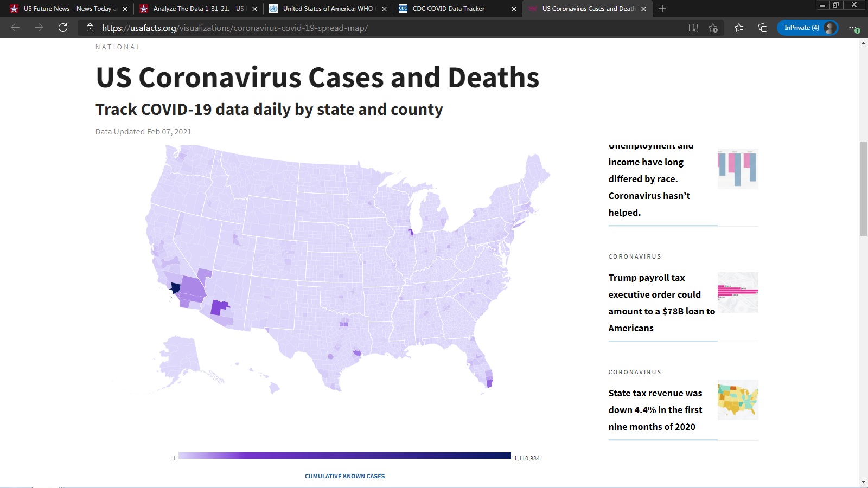Screen dimensions: 868x488
Task: Click the state tax revenue map thumbnail
Action: [x=738, y=400]
